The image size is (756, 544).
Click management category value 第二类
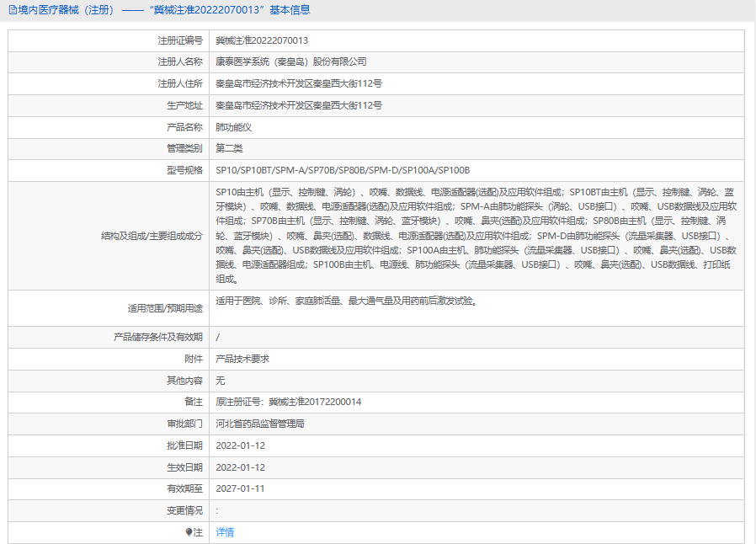coord(229,148)
